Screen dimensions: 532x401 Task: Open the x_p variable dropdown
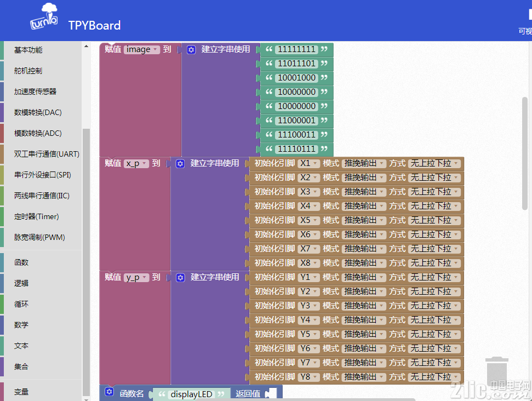[x=136, y=163]
